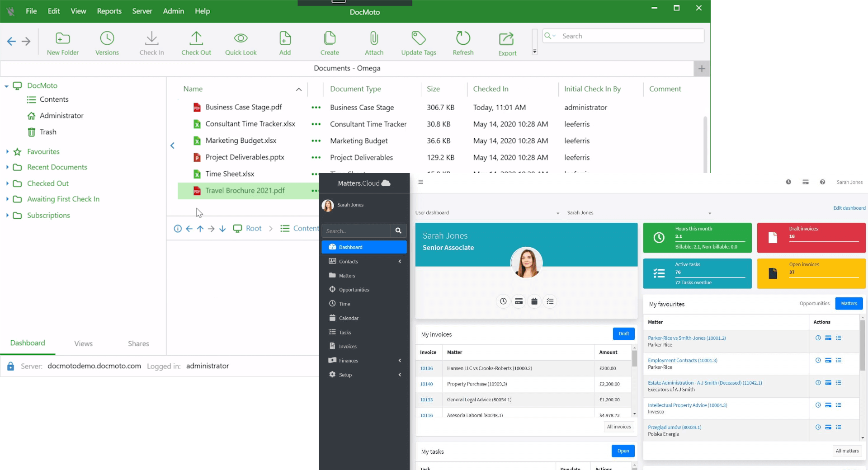Click the Check Out toolbar icon

[196, 43]
